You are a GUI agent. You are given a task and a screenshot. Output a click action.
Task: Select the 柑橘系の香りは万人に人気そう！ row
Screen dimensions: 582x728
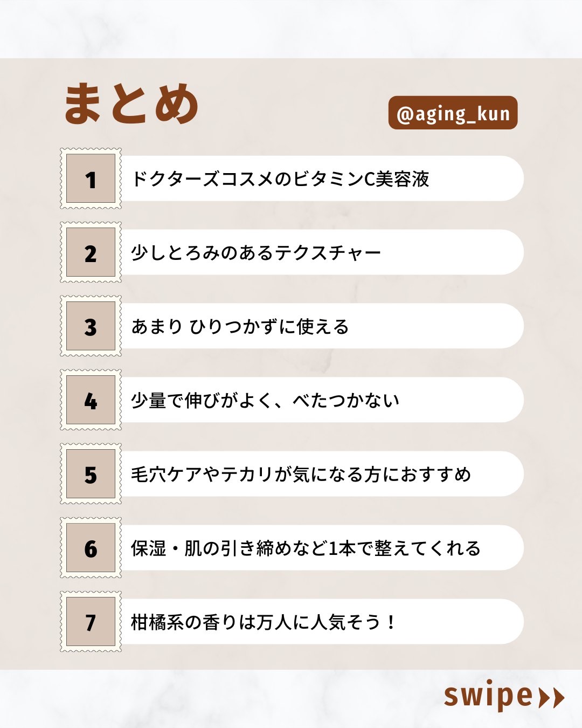321,622
